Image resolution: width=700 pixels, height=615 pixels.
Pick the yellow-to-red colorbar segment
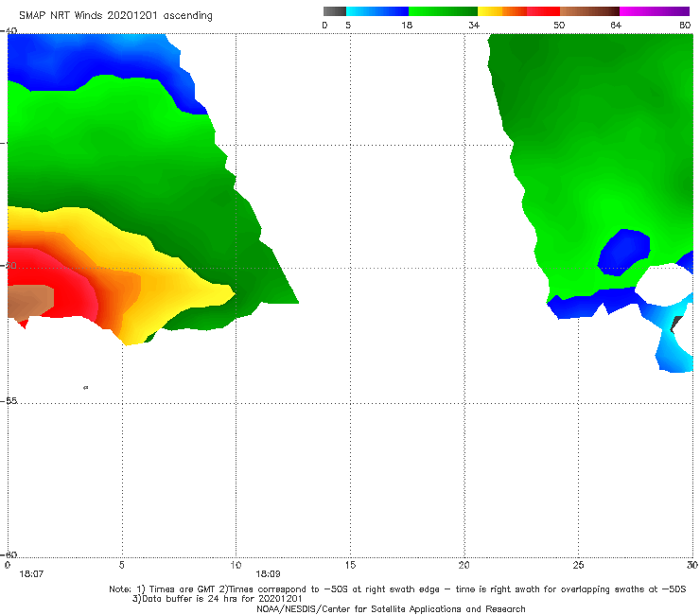tap(518, 11)
